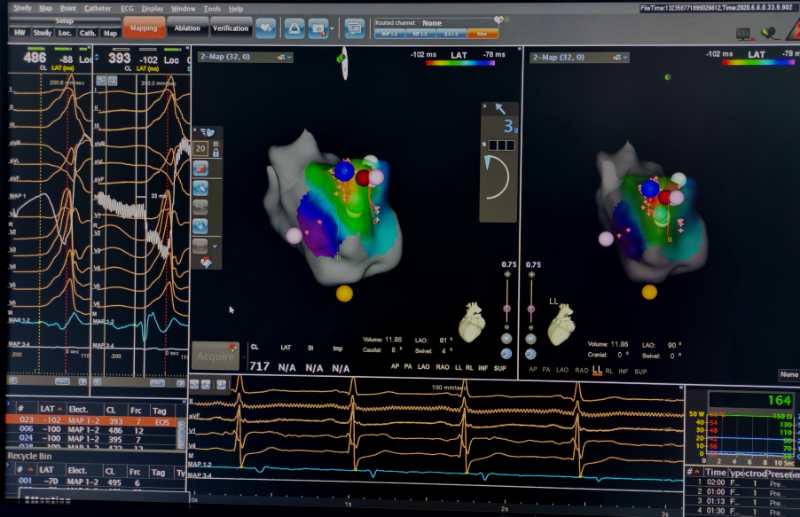This screenshot has width=800, height=517.
Task: Open the Cath. setup tab
Action: [87, 33]
